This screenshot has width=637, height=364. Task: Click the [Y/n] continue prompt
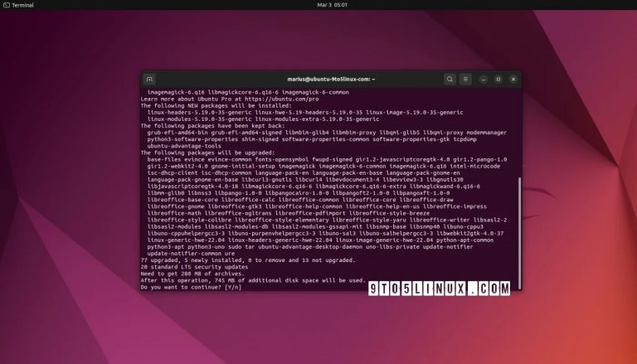coord(233,287)
